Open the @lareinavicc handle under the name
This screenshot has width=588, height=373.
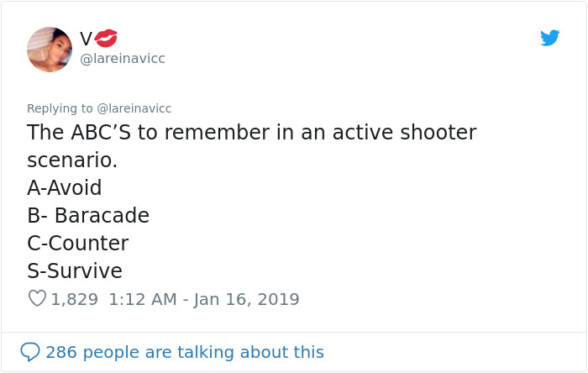click(x=122, y=58)
